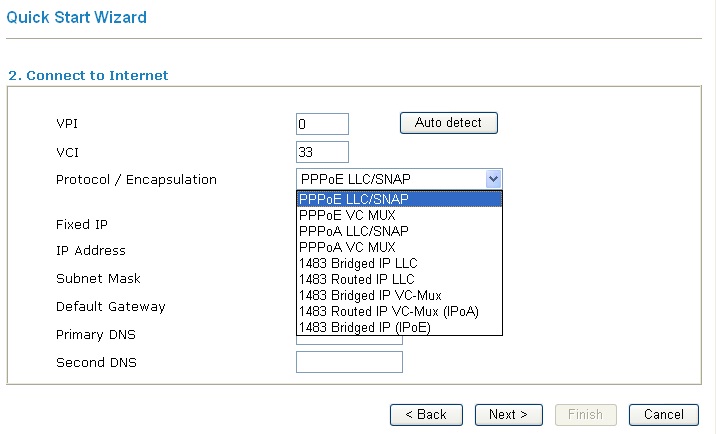Click the VPI input field
Screen dimensions: 716x434
(x=322, y=124)
